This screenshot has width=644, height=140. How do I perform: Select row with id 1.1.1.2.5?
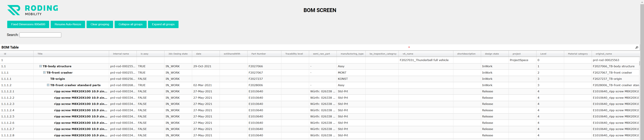coord(8,117)
